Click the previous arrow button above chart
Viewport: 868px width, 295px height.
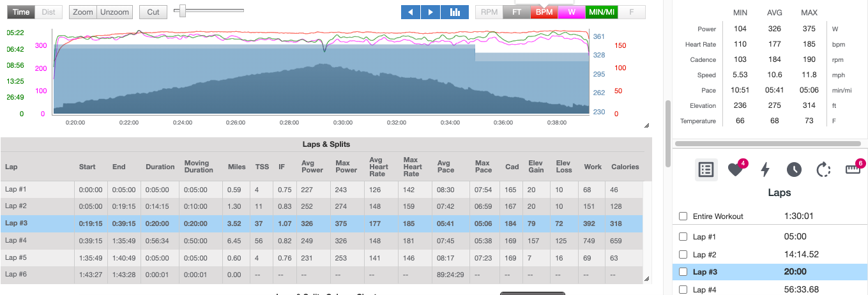coord(411,12)
